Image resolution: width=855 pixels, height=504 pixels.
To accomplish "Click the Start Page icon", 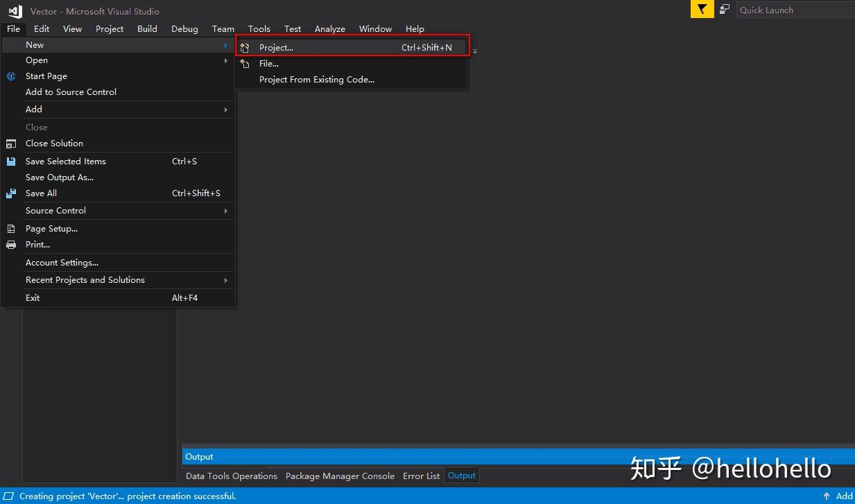I will click(11, 76).
